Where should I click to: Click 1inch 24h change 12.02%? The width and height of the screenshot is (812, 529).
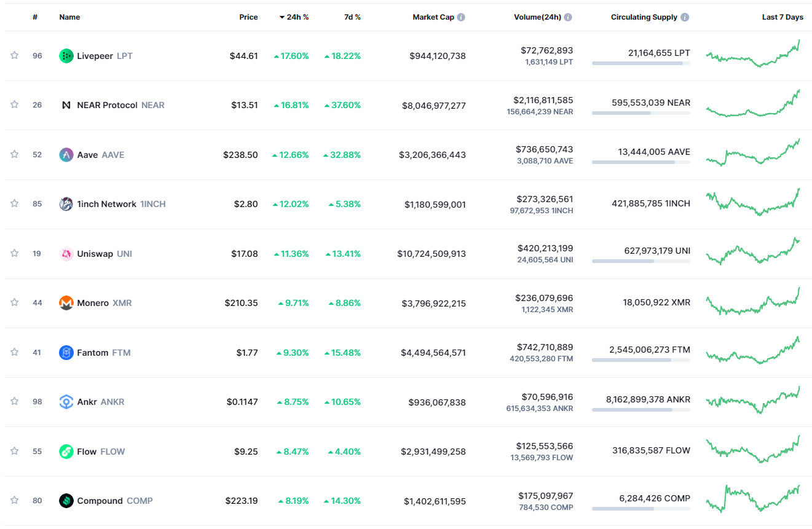point(291,204)
